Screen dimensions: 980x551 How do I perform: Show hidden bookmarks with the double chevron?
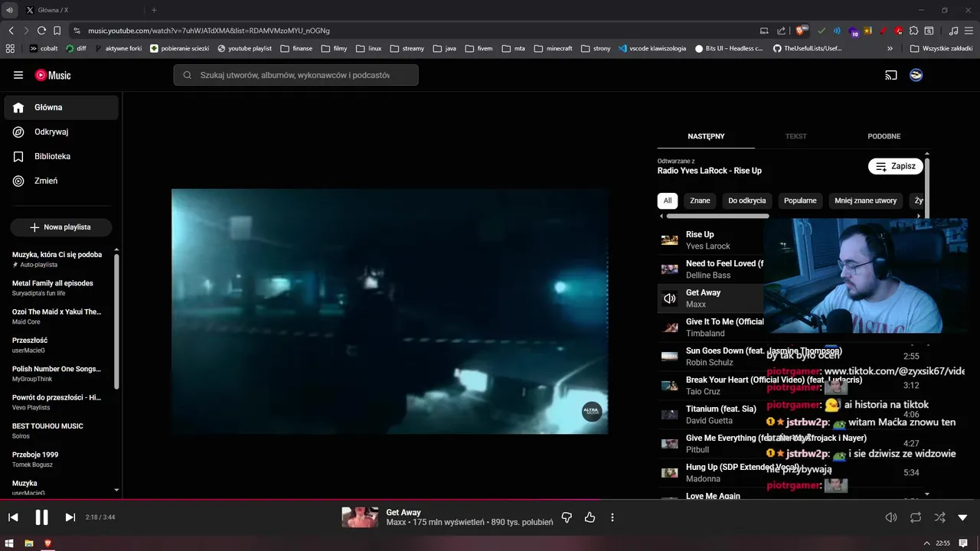890,48
